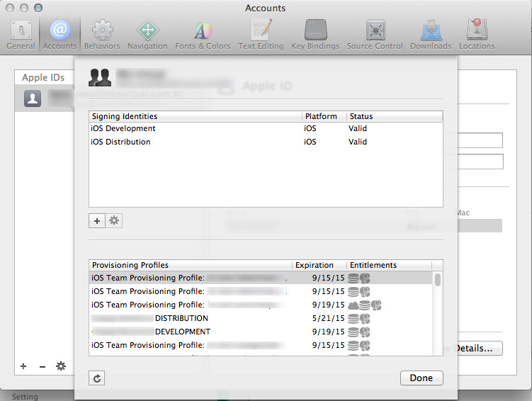Click the Valid status of iOS Development

coord(358,128)
